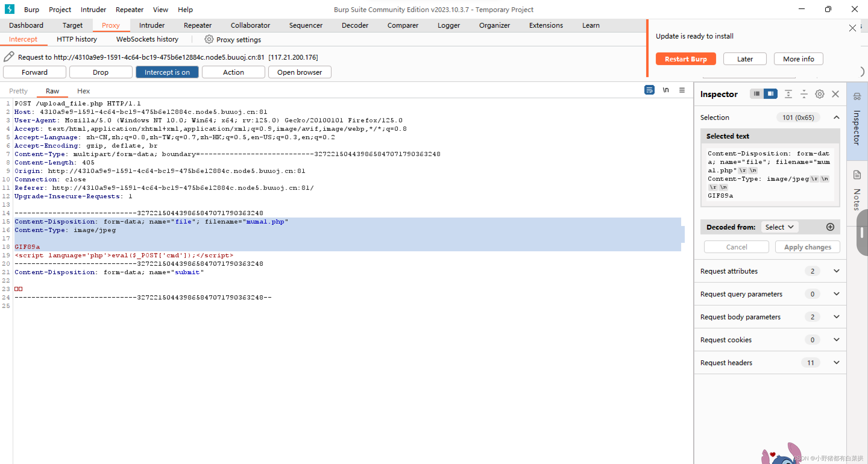Open Inspector settings gear icon
868x464 pixels.
[x=819, y=94]
